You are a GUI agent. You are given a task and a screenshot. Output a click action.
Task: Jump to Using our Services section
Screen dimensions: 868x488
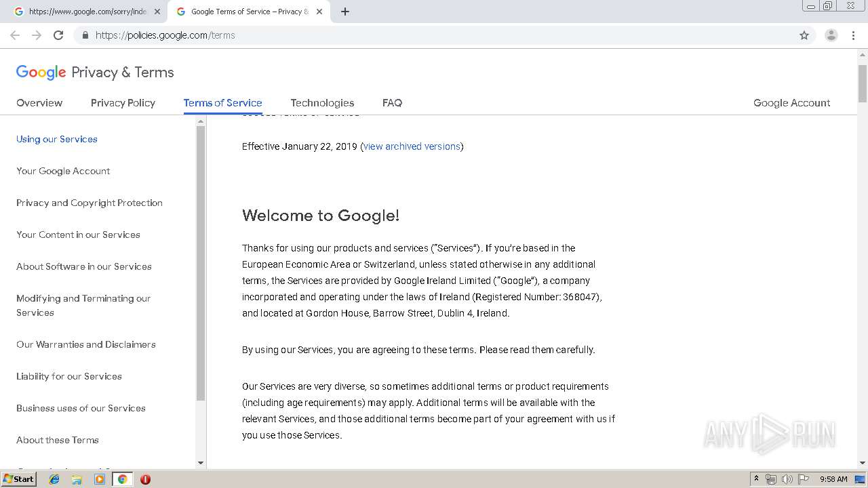point(57,139)
